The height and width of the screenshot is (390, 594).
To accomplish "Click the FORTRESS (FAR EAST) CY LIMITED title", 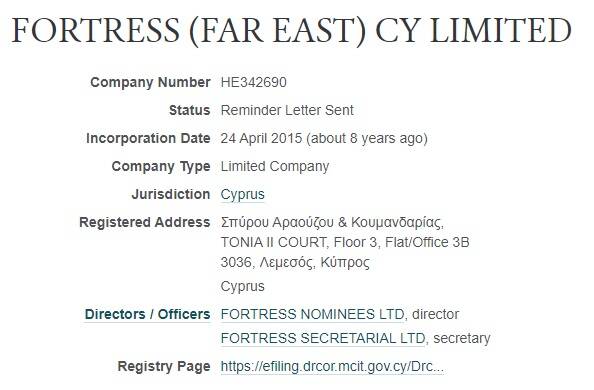I will click(291, 30).
